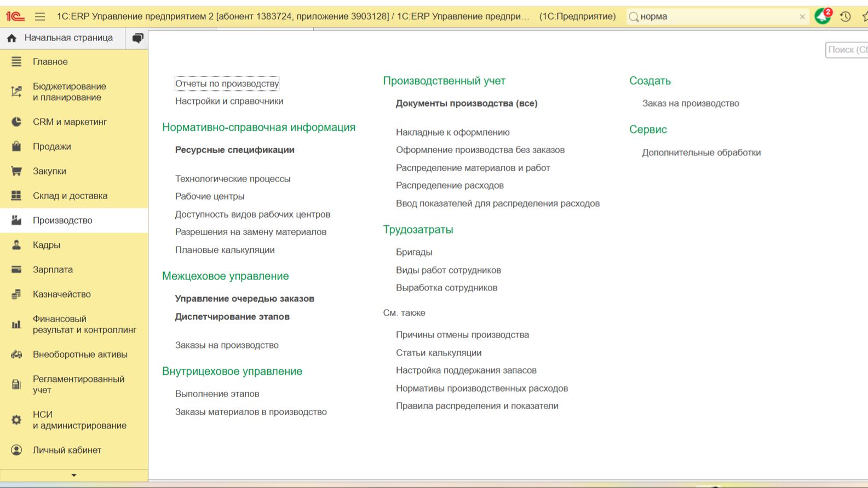Screen dimensions: 868x488
Task: Open Отчеты по производству
Action: 227,84
